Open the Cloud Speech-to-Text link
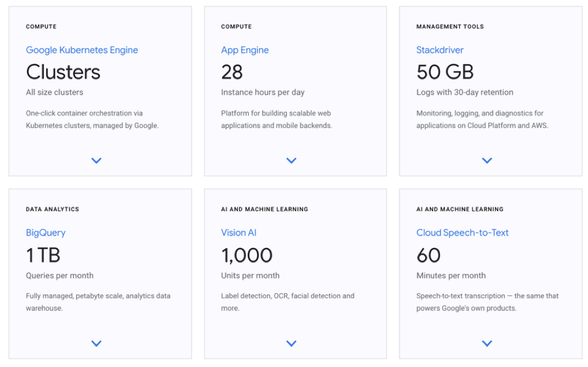Screen dimensions: 588x367 pyautogui.click(x=462, y=233)
